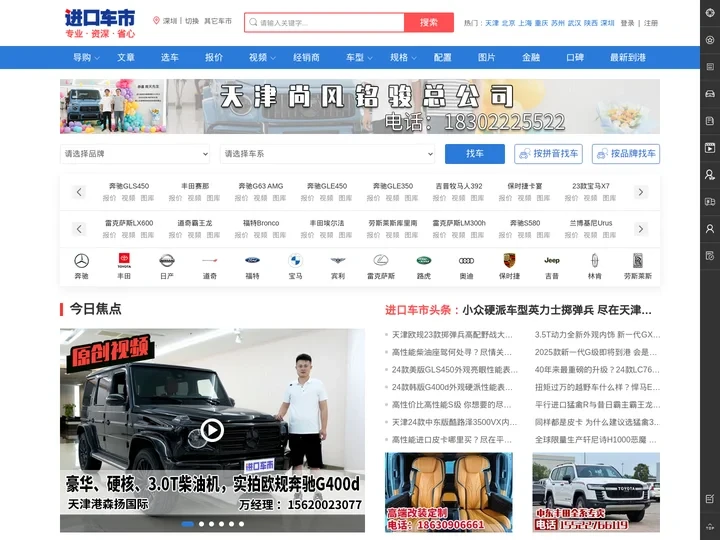Click the 按拼音找车 button
Viewport: 720px width, 540px height.
(548, 154)
